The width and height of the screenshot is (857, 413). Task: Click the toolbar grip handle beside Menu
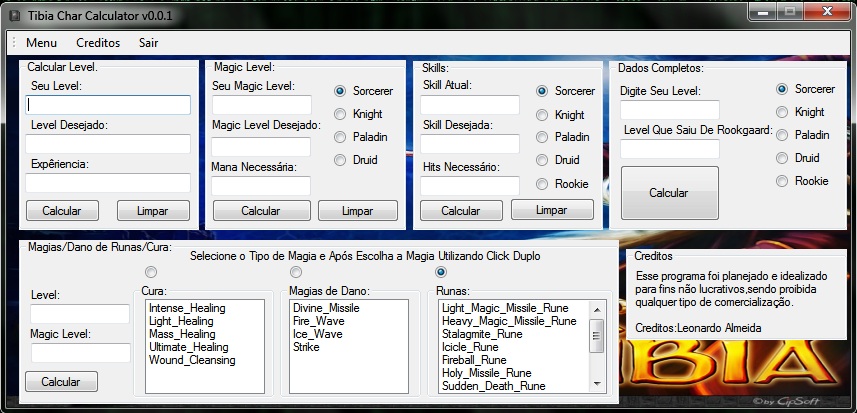(x=14, y=43)
